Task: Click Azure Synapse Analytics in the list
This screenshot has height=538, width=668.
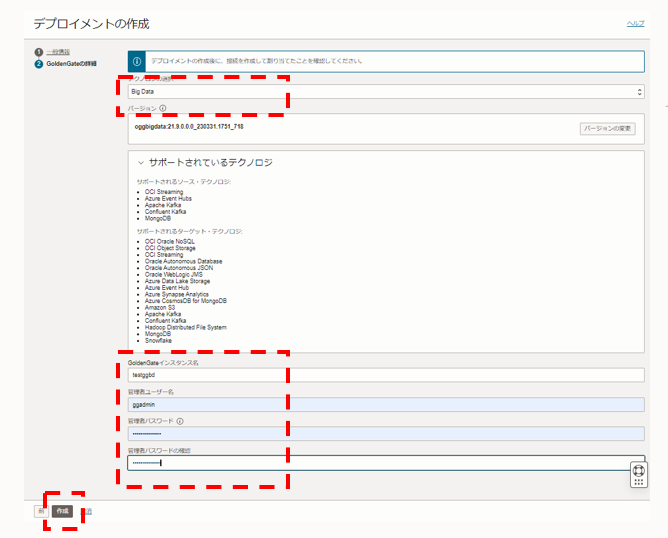Action: pos(177,294)
